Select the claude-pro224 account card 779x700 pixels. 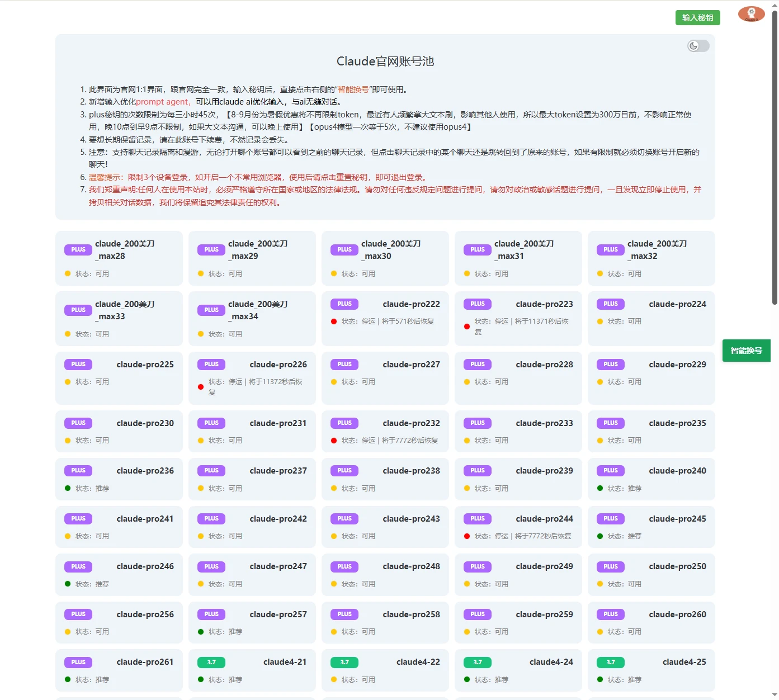(651, 319)
